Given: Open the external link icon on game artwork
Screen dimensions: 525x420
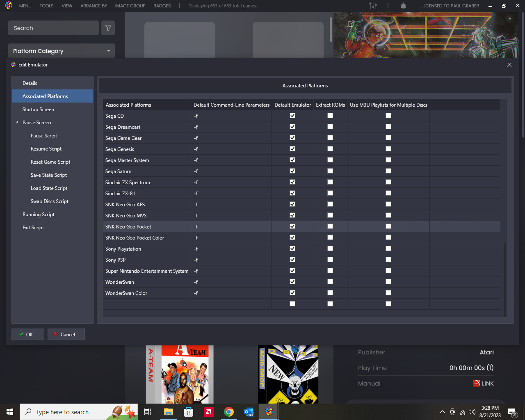Looking at the screenshot, I should 351,24.
